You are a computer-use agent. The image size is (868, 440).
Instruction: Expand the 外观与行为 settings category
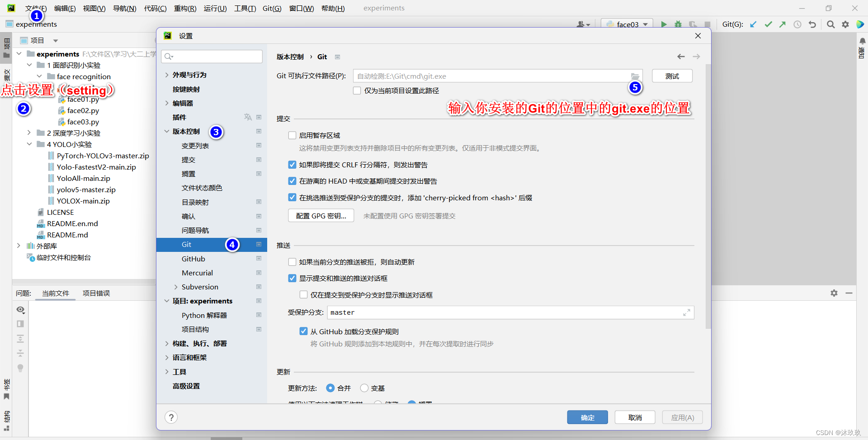click(x=167, y=75)
